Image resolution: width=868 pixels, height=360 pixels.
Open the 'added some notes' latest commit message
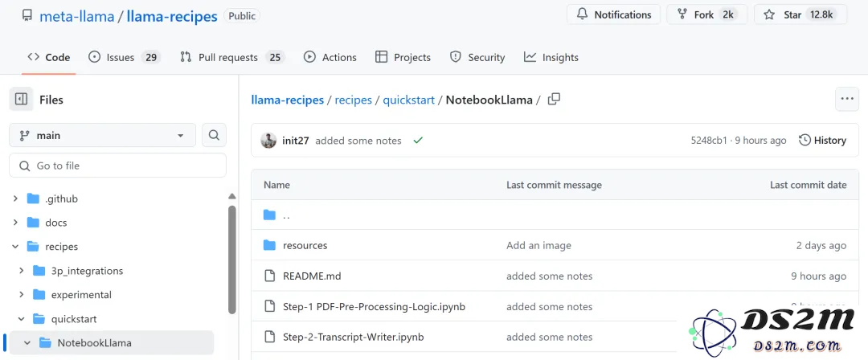358,141
